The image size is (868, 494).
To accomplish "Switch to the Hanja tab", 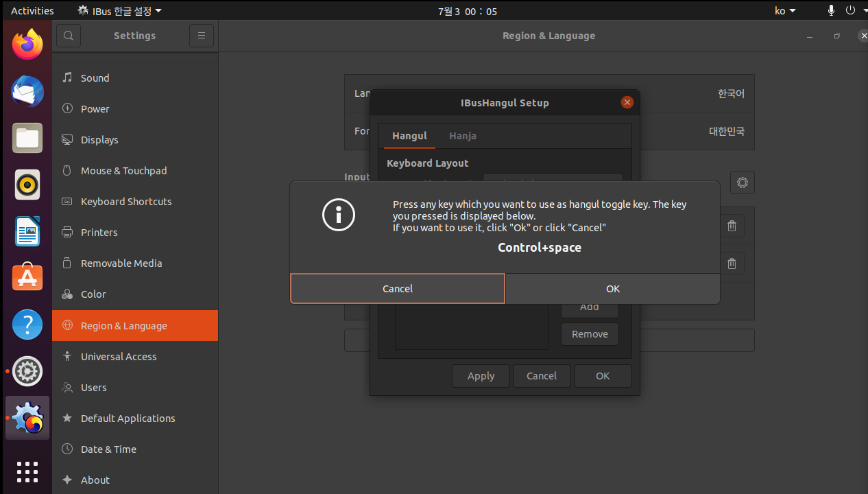I will (x=462, y=136).
